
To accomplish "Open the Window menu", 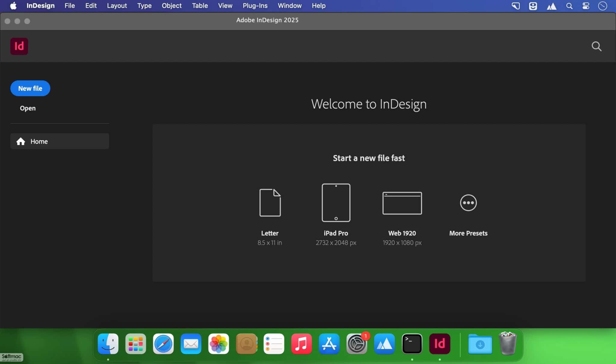I will (x=290, y=6).
